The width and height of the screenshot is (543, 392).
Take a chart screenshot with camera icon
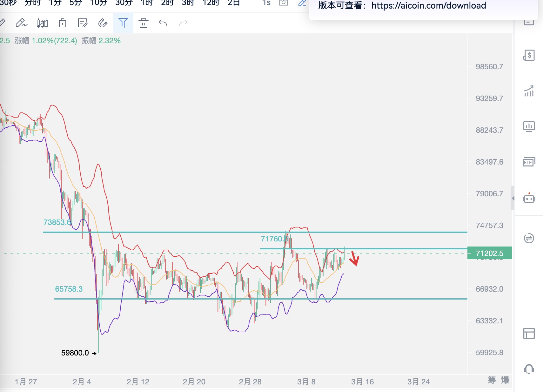click(x=283, y=3)
